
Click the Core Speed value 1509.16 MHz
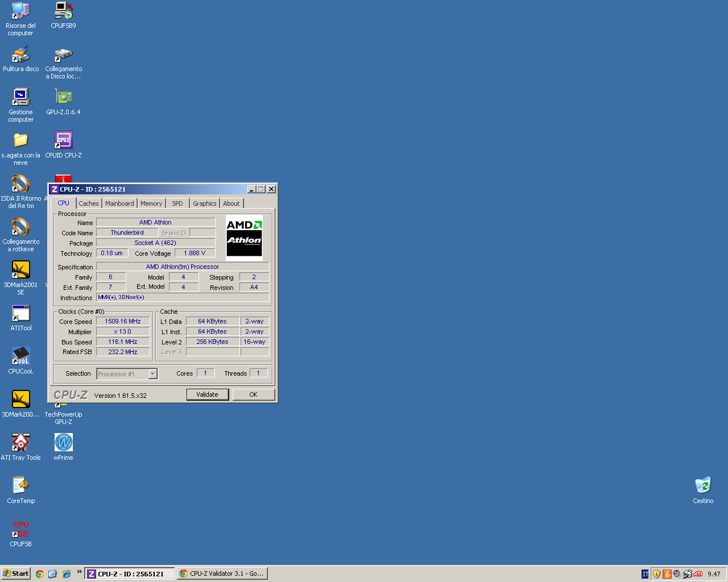coord(123,322)
